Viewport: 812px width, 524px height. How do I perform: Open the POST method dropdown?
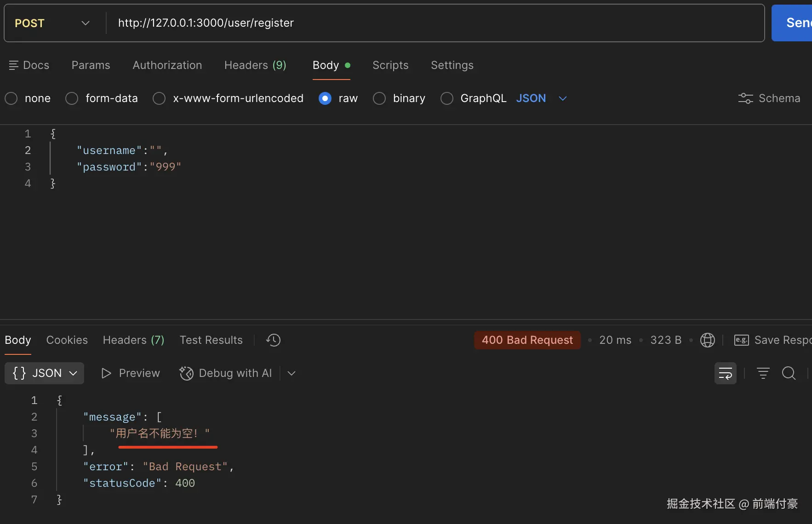52,23
